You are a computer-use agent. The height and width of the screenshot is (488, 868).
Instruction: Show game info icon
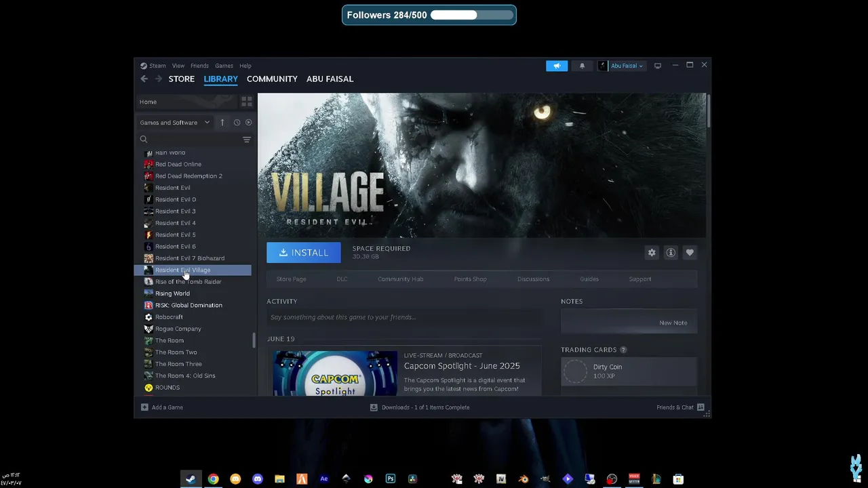point(671,253)
